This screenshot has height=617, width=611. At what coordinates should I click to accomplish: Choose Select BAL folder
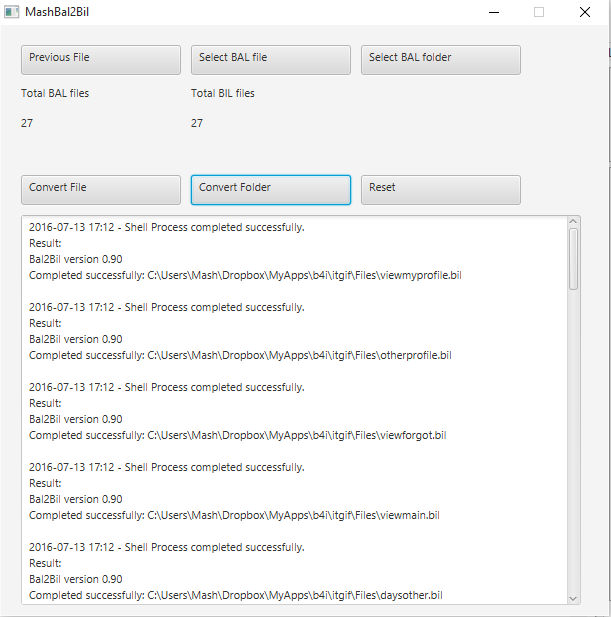pyautogui.click(x=440, y=59)
